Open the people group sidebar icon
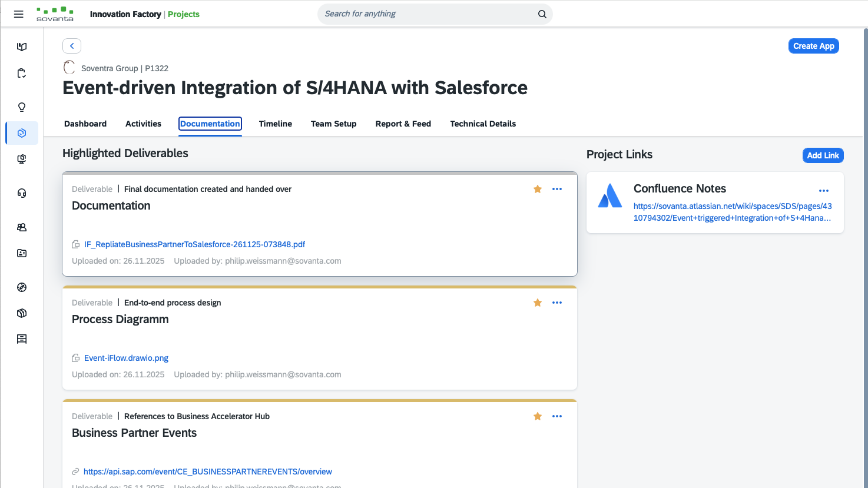868x488 pixels. click(22, 227)
